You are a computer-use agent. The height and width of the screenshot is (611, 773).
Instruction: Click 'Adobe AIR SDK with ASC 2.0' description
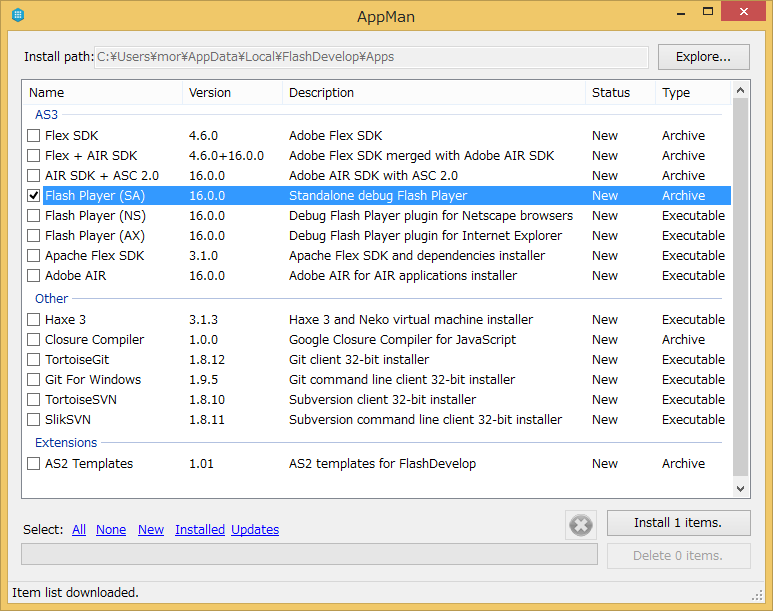(x=373, y=176)
